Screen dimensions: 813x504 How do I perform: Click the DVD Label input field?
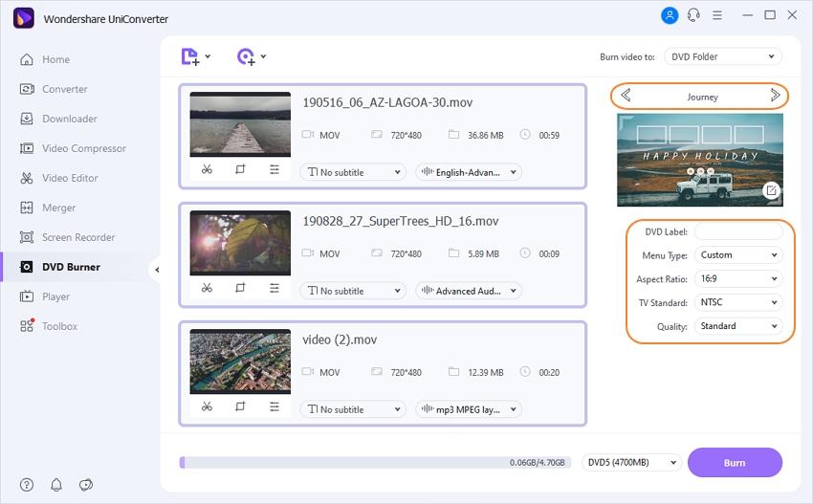coord(738,231)
